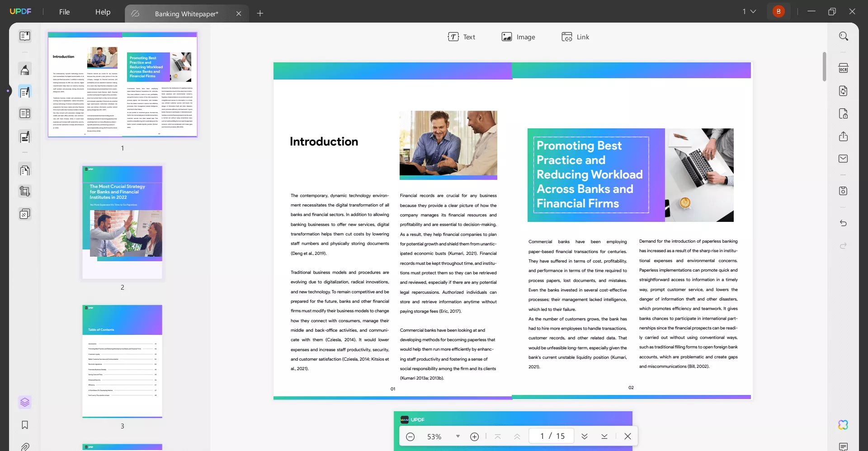Click the Share/export upload icon
The image size is (868, 451).
[843, 136]
